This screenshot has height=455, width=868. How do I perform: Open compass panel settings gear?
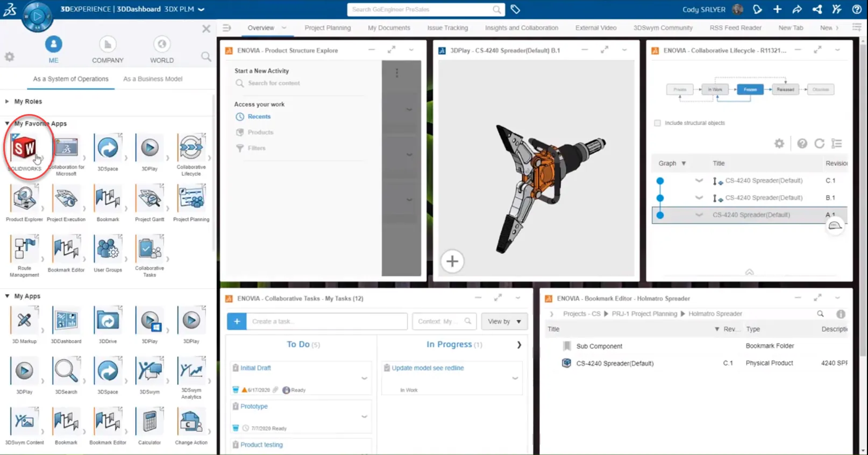(10, 56)
